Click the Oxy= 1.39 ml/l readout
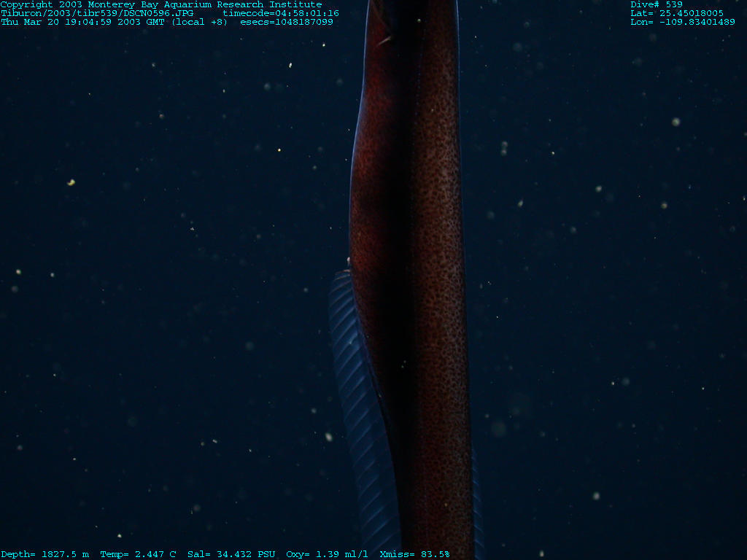 coord(328,554)
